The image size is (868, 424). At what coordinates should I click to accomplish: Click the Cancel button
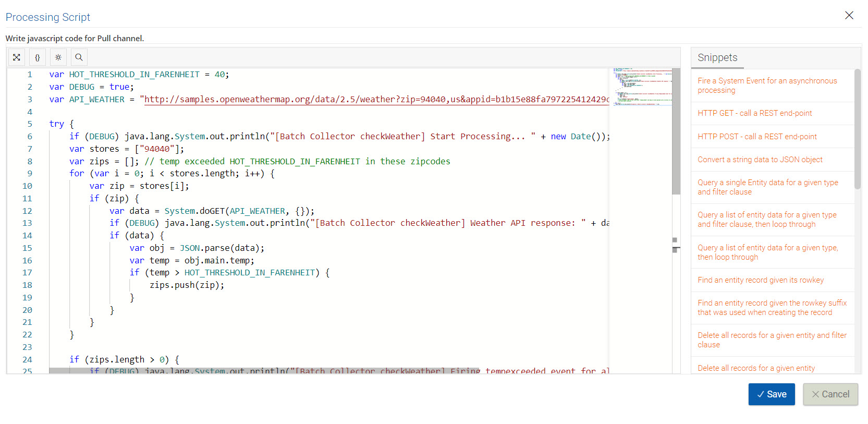point(830,394)
